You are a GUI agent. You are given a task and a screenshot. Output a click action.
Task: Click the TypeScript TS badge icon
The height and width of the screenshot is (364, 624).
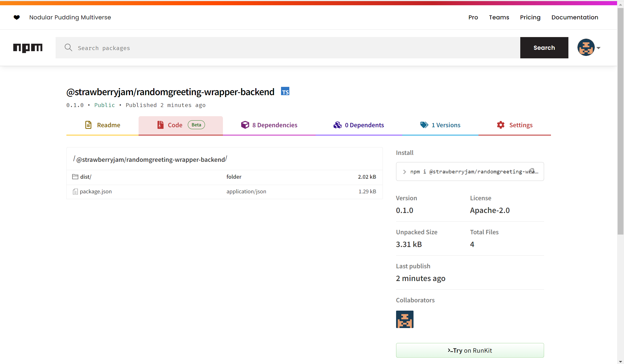tap(285, 92)
